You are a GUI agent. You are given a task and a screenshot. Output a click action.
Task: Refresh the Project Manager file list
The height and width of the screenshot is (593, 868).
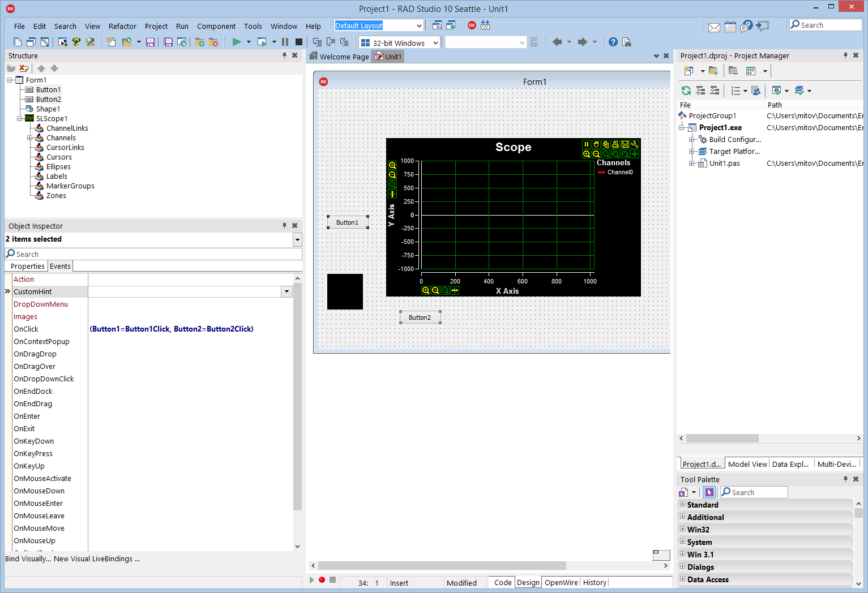(686, 91)
